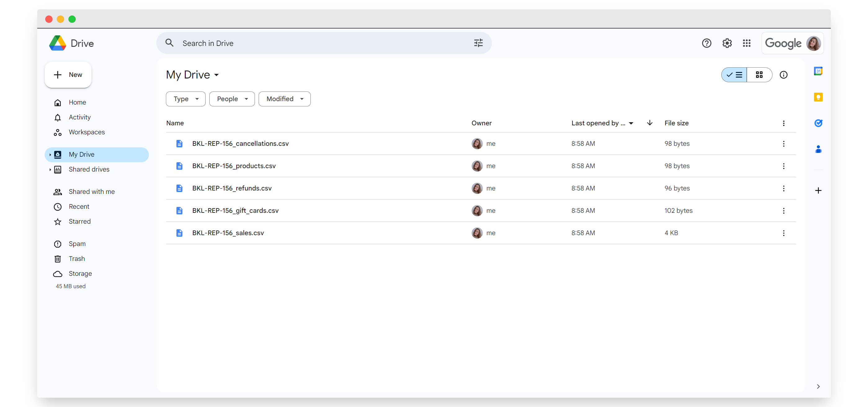868x407 pixels.
Task: Open advanced search options
Action: 478,43
